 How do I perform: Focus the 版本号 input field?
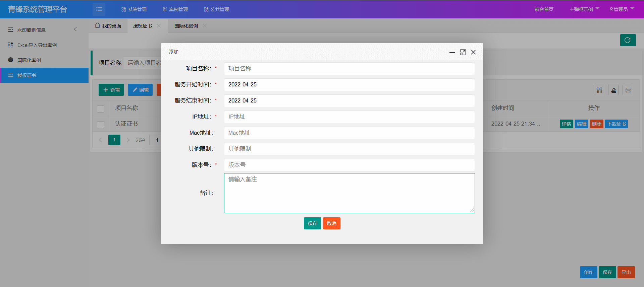[x=350, y=165]
